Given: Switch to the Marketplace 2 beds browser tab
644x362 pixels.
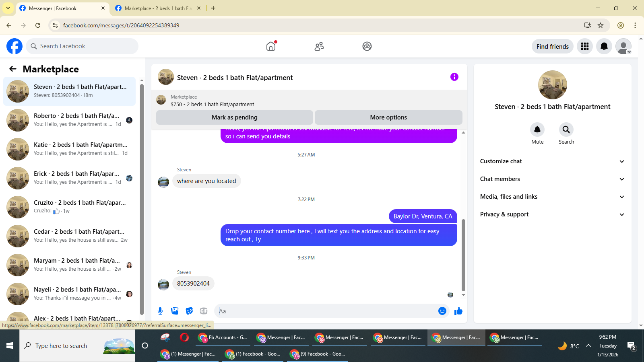Looking at the screenshot, I should pos(158,8).
